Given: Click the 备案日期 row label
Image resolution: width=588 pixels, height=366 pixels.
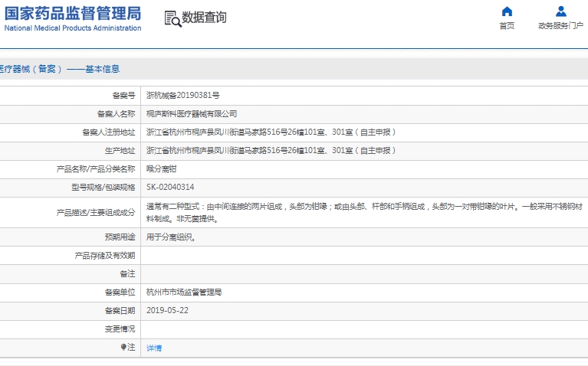Looking at the screenshot, I should [x=120, y=311].
